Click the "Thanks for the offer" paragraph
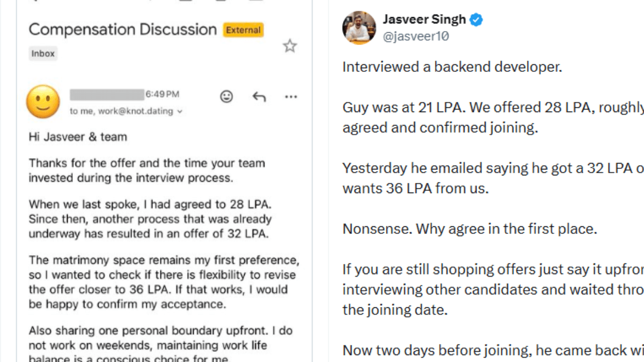The width and height of the screenshot is (644, 362). point(147,171)
